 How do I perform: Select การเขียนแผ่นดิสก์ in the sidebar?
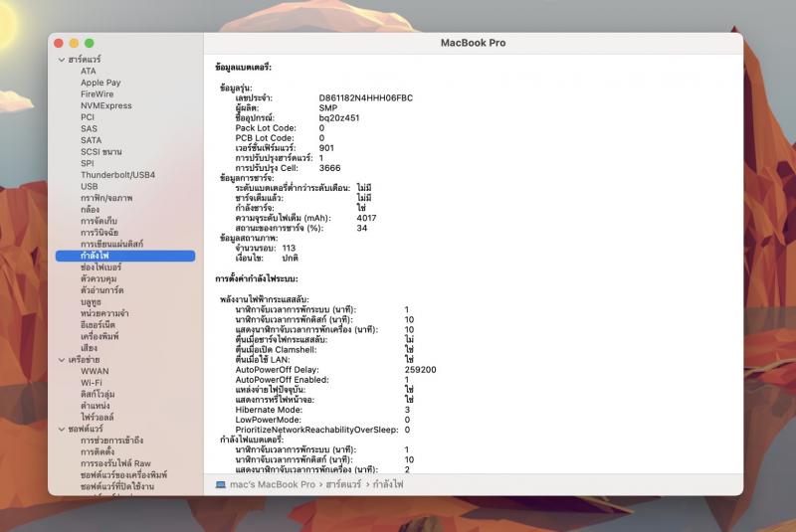point(111,244)
